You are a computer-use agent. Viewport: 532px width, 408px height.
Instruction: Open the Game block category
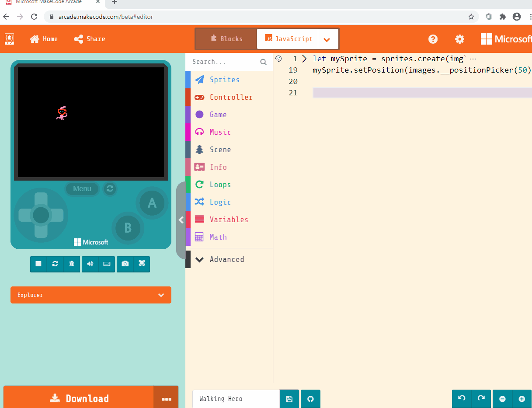229,115
